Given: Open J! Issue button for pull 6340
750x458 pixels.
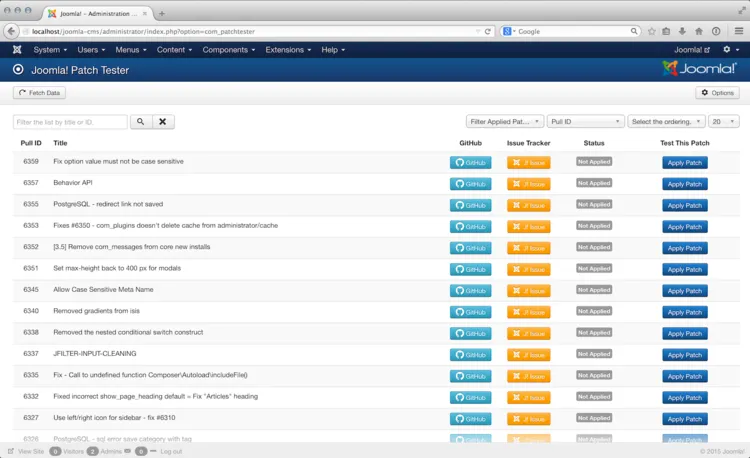Looking at the screenshot, I should (529, 312).
